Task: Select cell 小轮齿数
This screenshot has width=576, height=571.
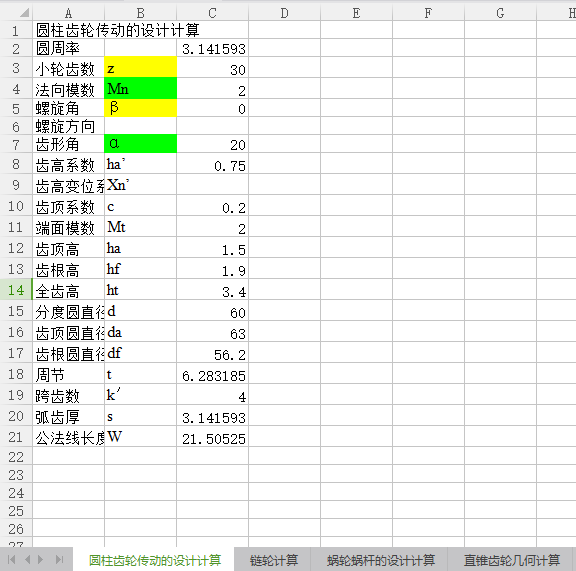Action: click(x=68, y=67)
